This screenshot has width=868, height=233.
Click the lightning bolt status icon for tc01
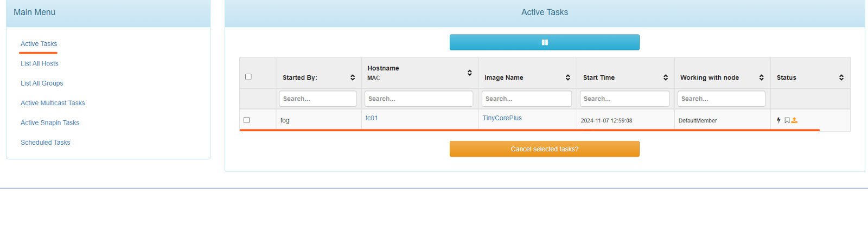[778, 120]
